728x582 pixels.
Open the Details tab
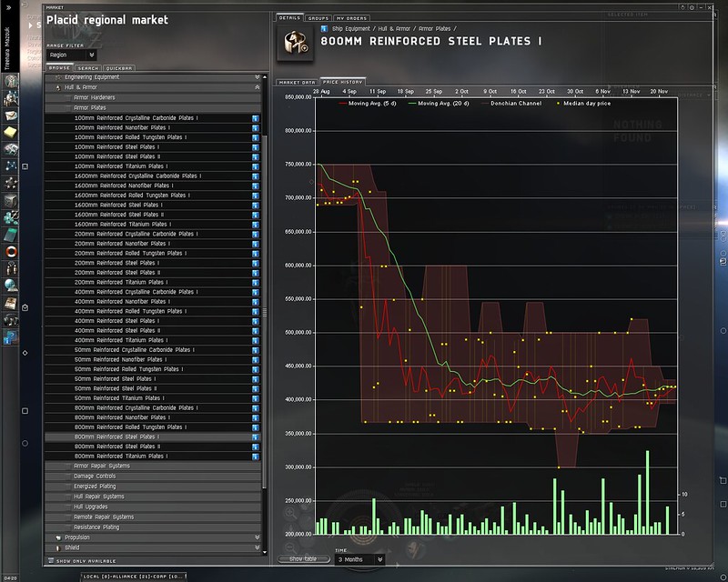click(x=289, y=17)
